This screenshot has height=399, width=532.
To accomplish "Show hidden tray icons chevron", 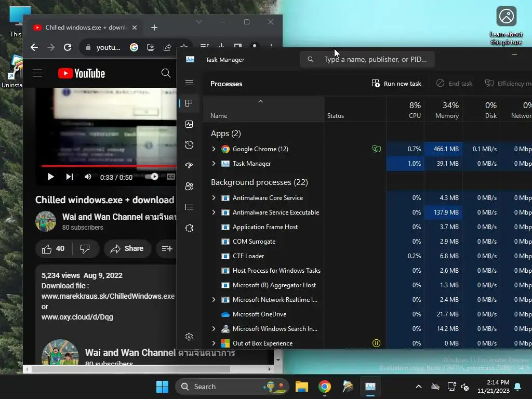I will pyautogui.click(x=419, y=387).
